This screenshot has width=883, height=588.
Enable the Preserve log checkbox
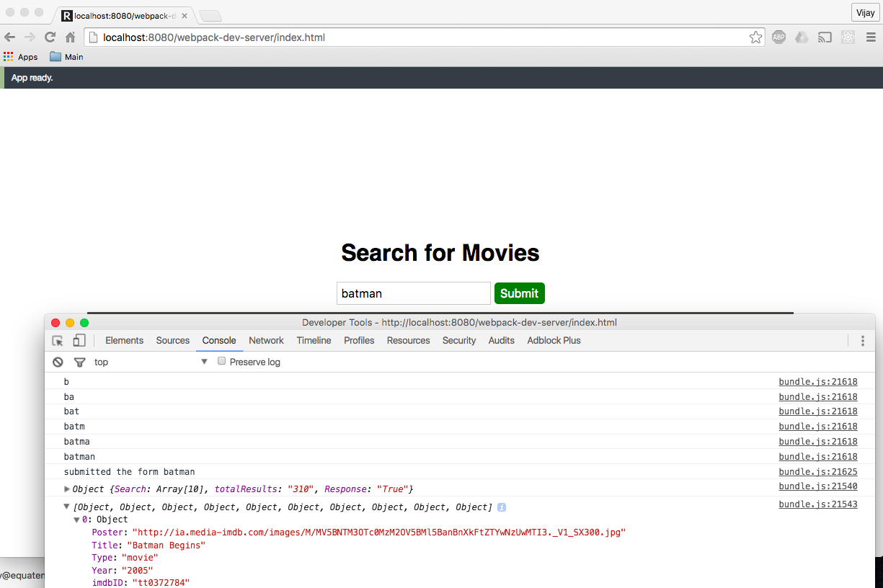222,361
